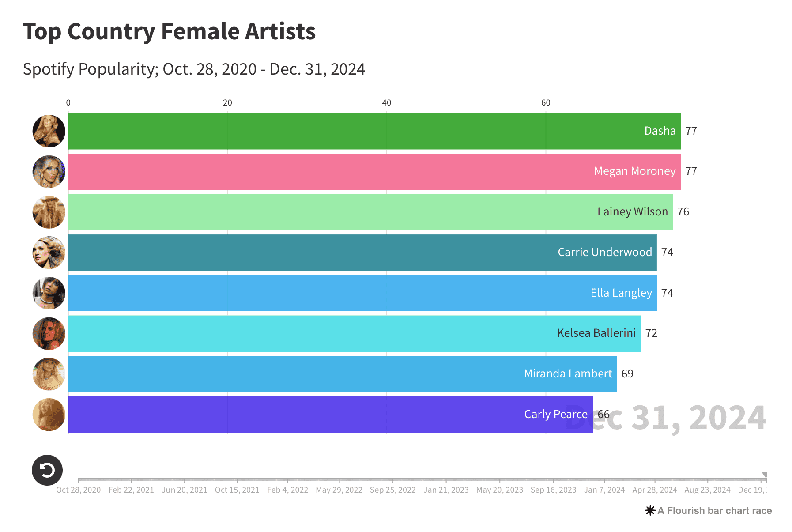Click the replay animation icon
The image size is (792, 532).
pyautogui.click(x=49, y=470)
